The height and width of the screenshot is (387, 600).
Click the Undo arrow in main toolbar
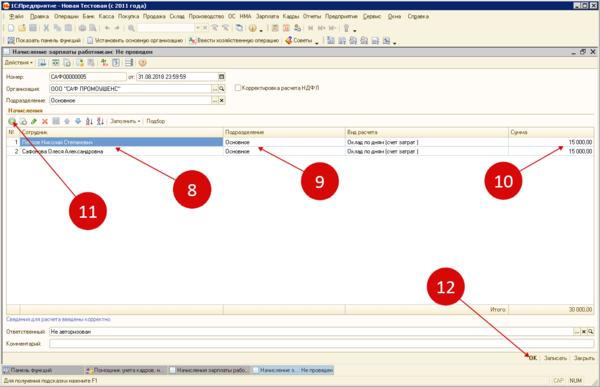pyautogui.click(x=107, y=28)
